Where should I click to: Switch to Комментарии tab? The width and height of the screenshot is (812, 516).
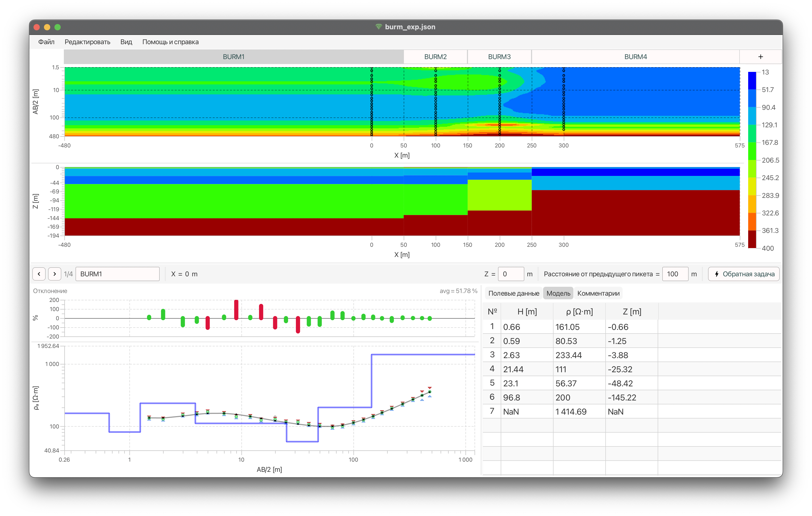[x=598, y=293]
